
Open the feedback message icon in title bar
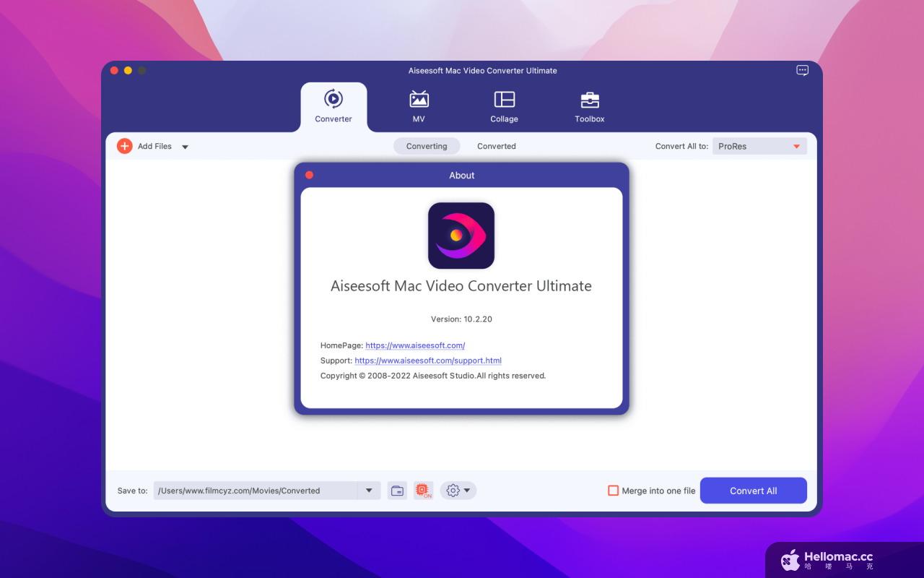tap(802, 71)
